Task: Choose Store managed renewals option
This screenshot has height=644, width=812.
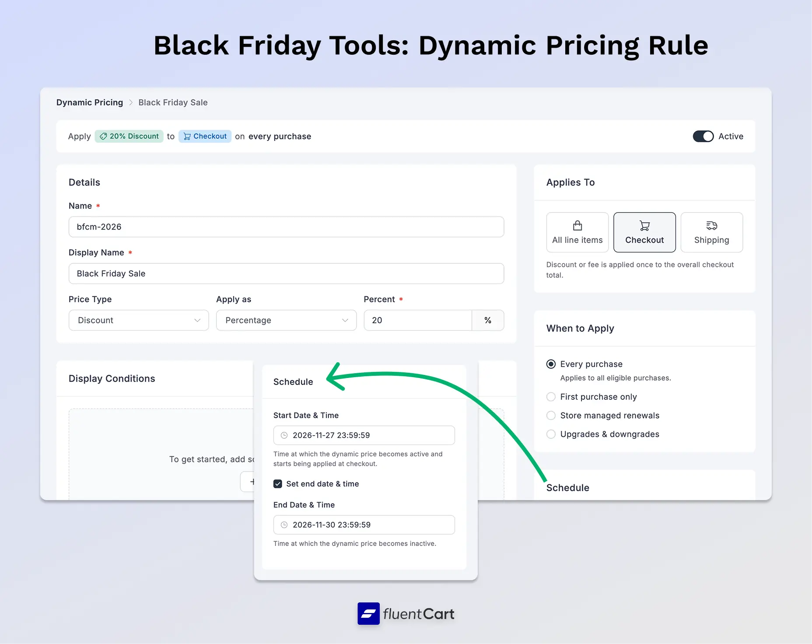Action: pos(551,416)
